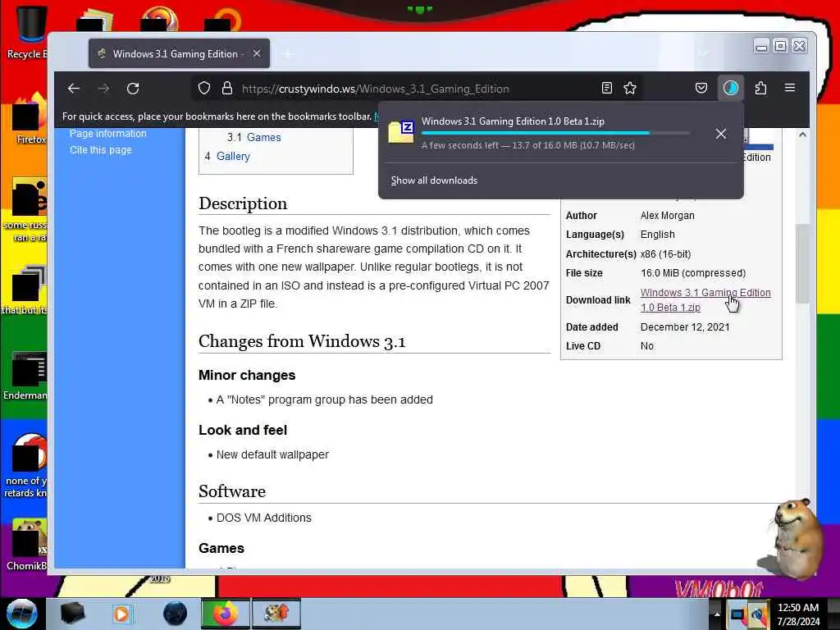Open the Windows Start orb
Viewport: 840px width, 630px height.
tap(21, 614)
